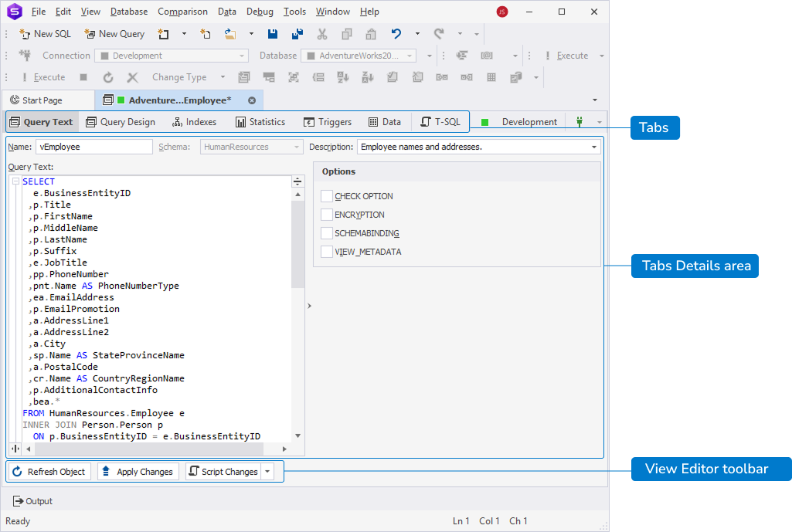Screen dimensions: 792x532
Task: Switch to the Query Design tab
Action: pyautogui.click(x=121, y=122)
